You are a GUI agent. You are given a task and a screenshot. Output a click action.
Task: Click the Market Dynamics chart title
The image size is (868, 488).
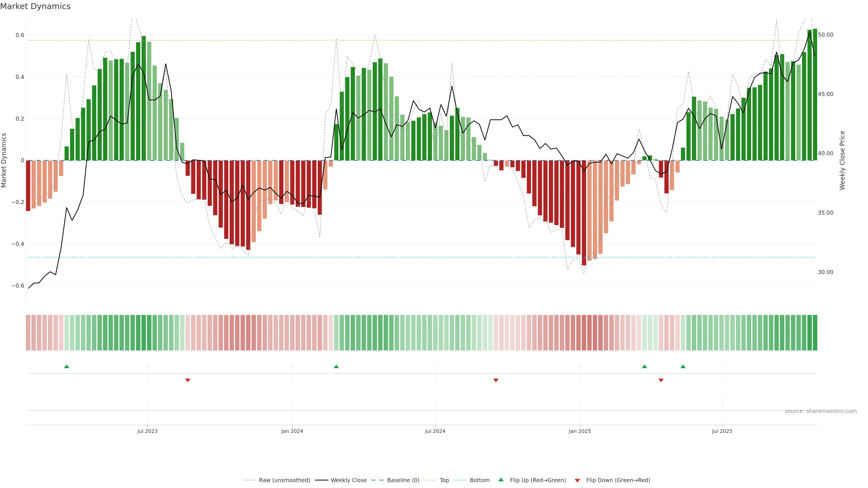[35, 6]
